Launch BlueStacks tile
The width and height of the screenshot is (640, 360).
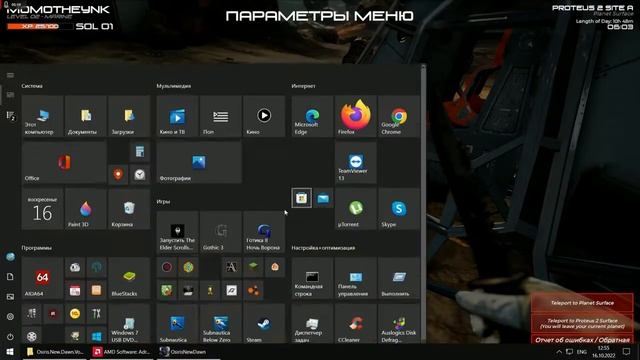[x=129, y=278]
